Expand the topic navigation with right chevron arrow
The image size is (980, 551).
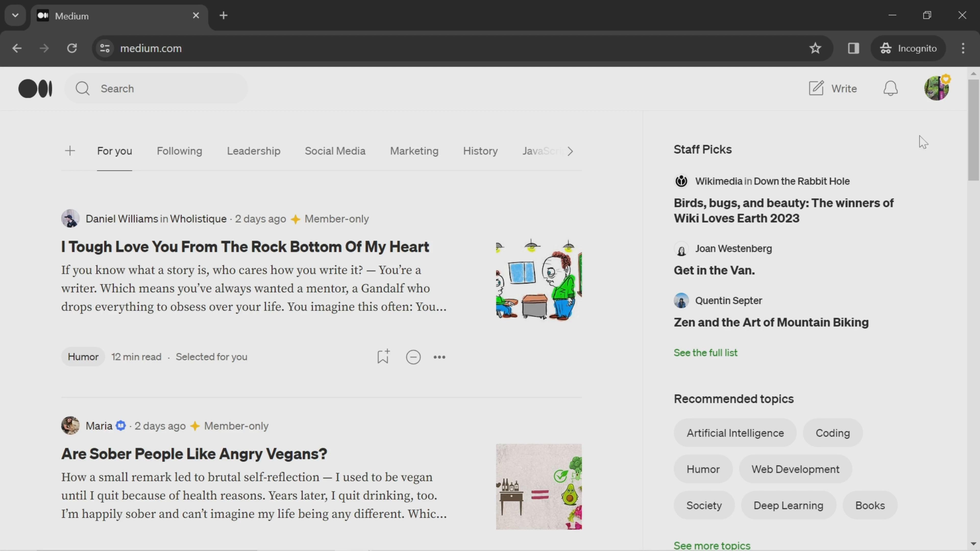click(570, 151)
